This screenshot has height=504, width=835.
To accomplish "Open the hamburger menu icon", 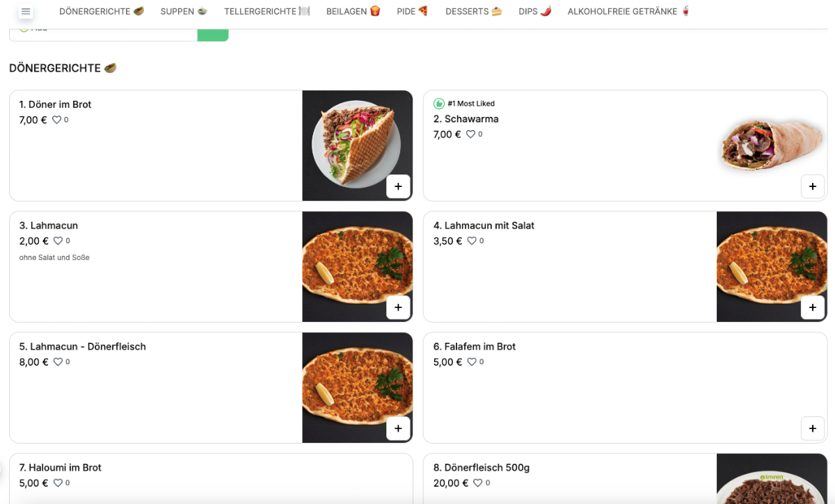I will pos(26,12).
